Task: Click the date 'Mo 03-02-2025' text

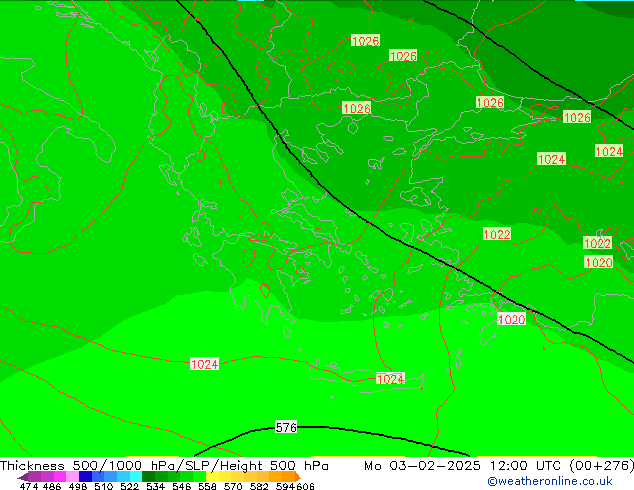Action: [x=422, y=466]
